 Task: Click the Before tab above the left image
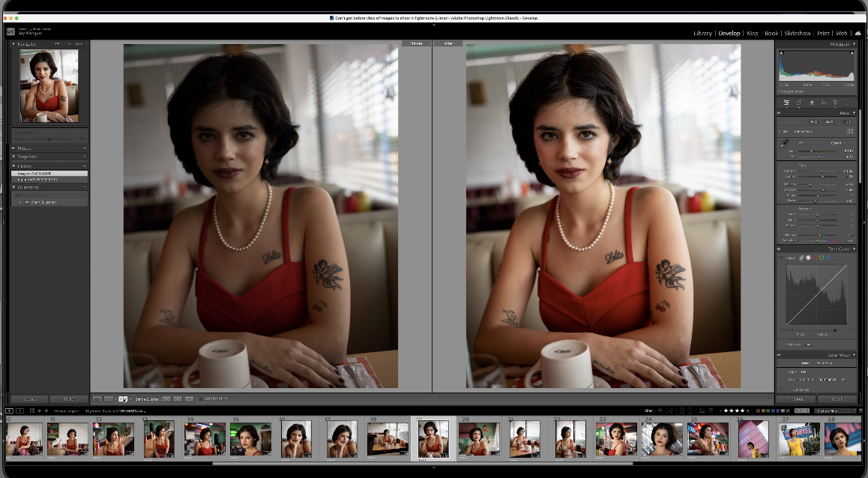pyautogui.click(x=415, y=43)
